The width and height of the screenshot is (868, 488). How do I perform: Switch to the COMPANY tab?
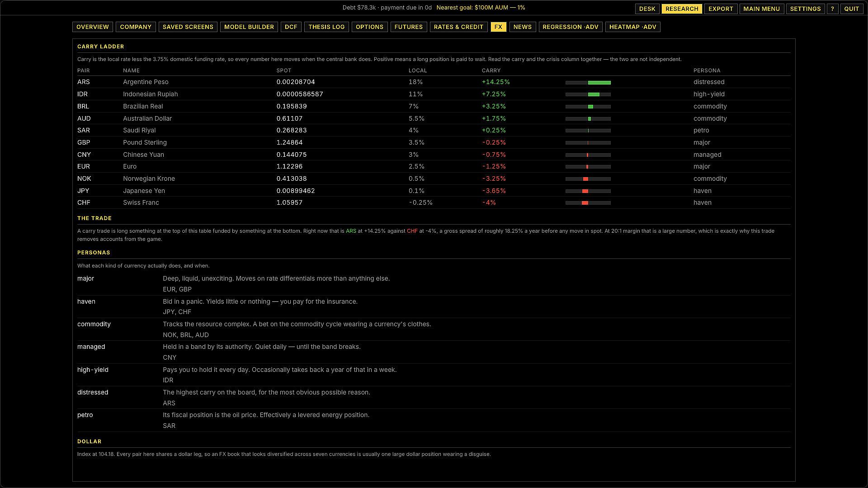pyautogui.click(x=136, y=27)
